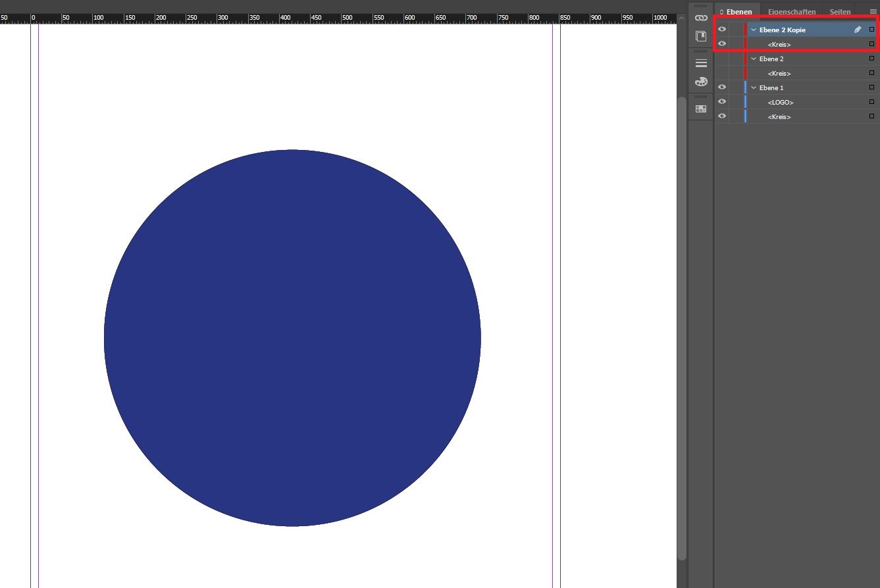Hide the Ebene 2 Kopie layer
The image size is (880, 588).
pos(722,30)
